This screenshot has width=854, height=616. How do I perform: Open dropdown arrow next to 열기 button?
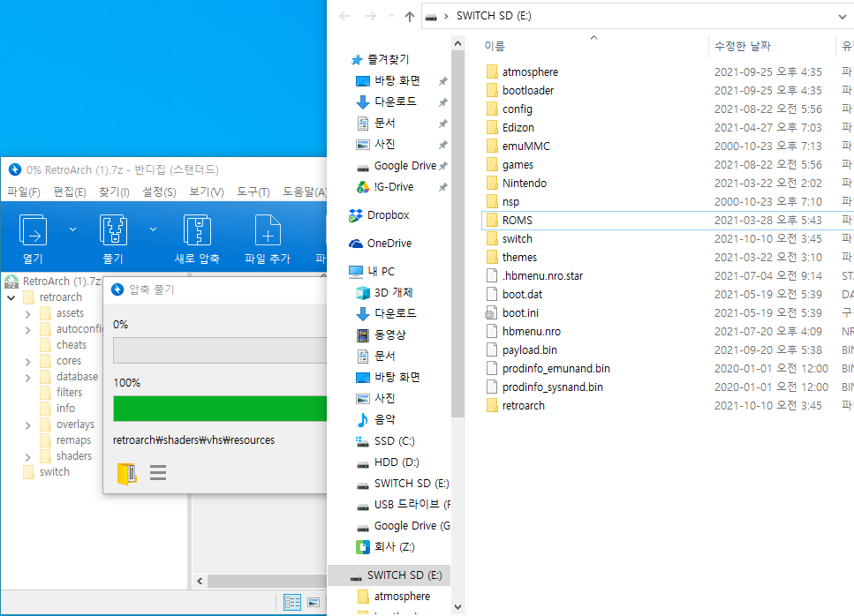click(x=73, y=229)
